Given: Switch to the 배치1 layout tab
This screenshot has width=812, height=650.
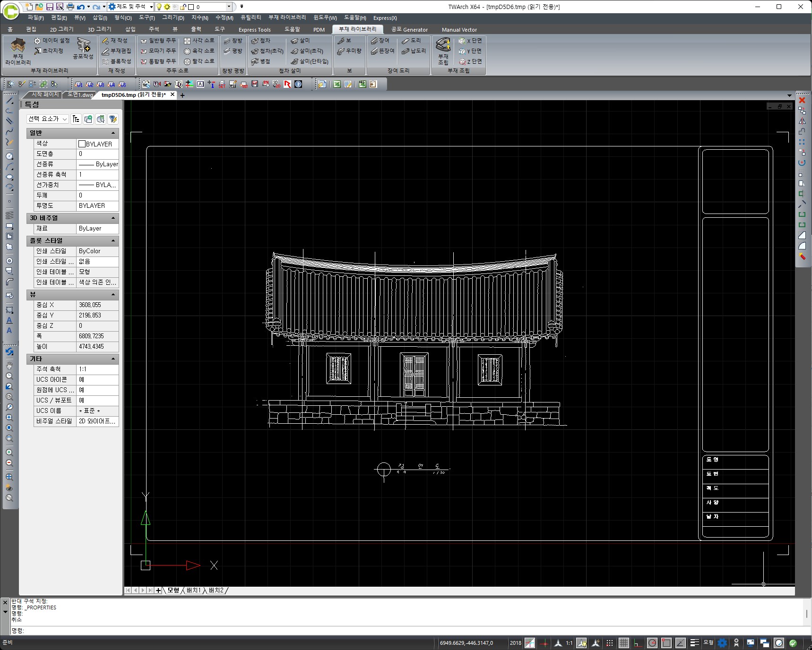Looking at the screenshot, I should 192,590.
